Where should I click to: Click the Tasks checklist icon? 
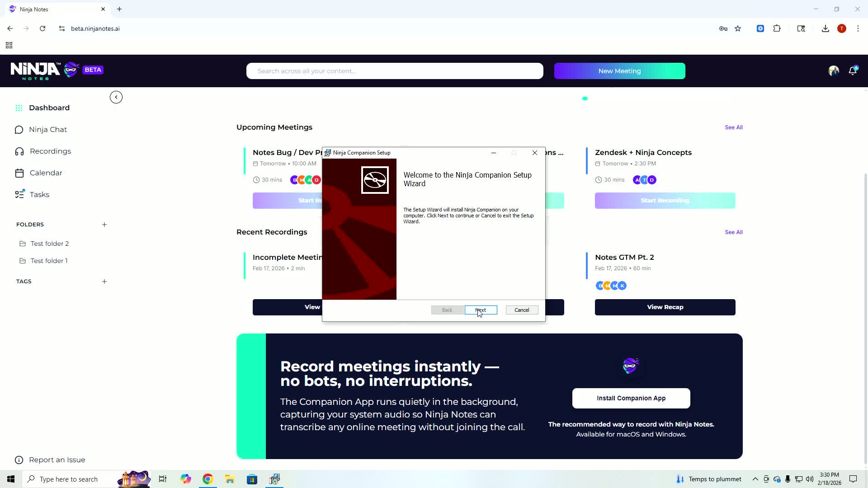click(19, 194)
